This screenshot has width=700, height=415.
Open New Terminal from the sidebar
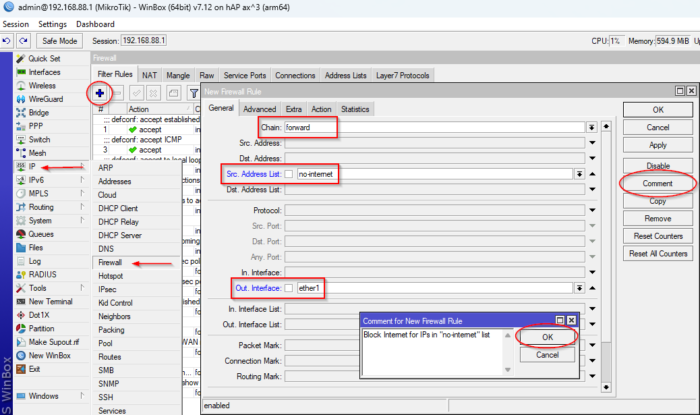point(50,302)
